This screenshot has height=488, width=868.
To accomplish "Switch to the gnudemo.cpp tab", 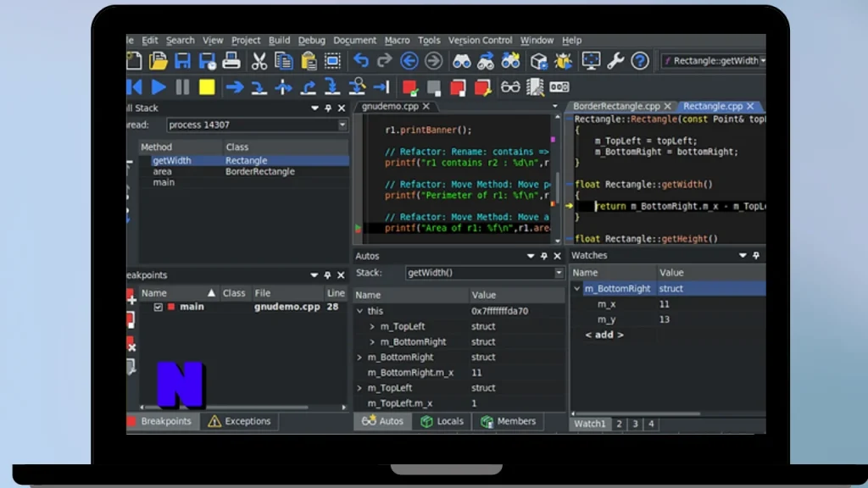I will click(x=390, y=106).
